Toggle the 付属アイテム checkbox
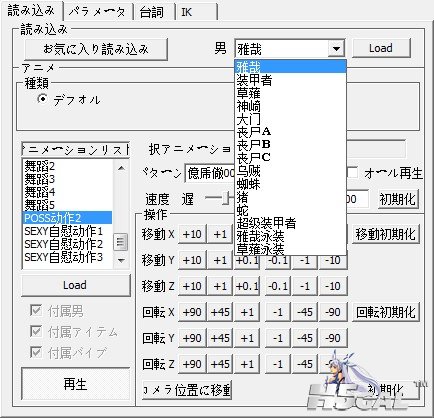The height and width of the screenshot is (418, 434). tap(36, 331)
